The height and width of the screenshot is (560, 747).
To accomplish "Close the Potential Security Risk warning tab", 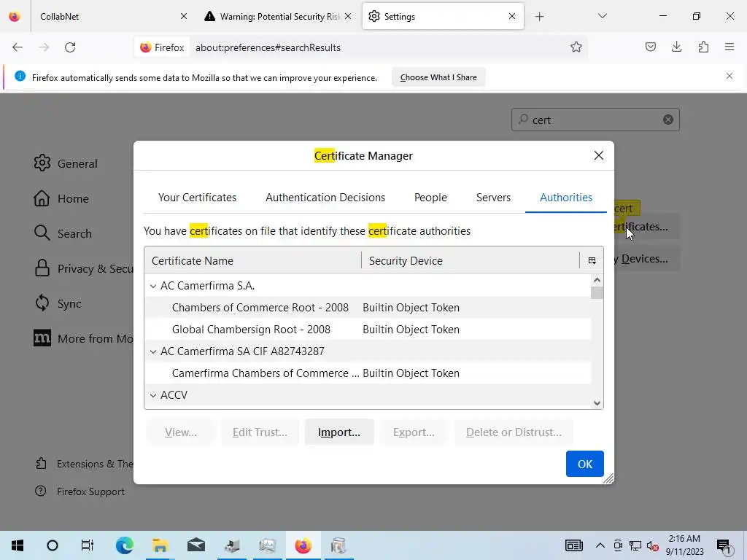I will coord(348,16).
